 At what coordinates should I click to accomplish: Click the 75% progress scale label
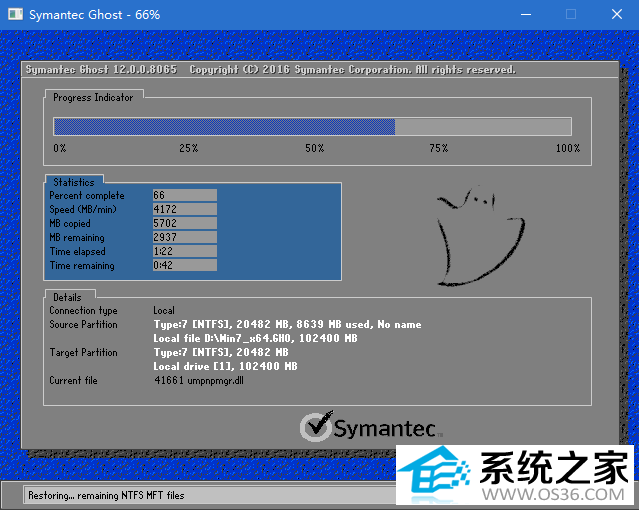click(438, 148)
